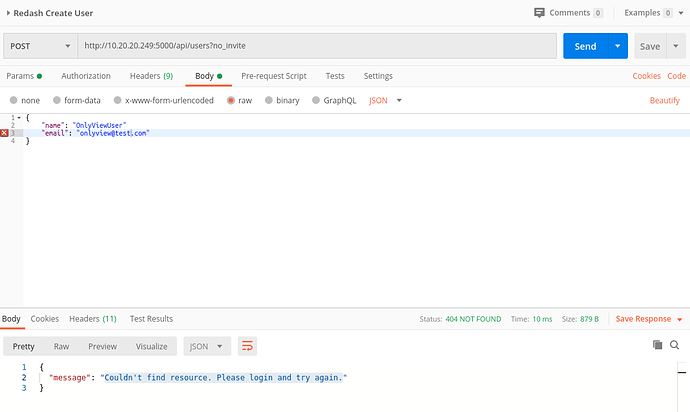The image size is (690, 412).
Task: Switch to the request Body tab
Action: click(x=209, y=76)
